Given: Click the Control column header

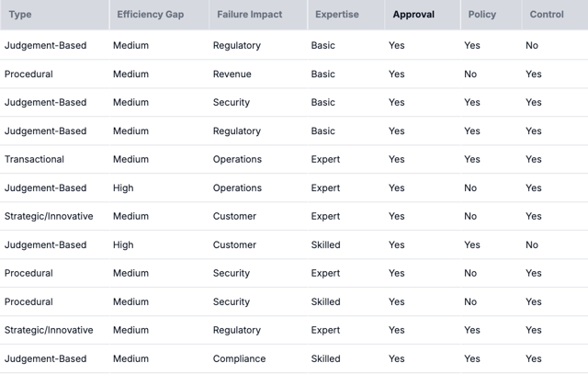Looking at the screenshot, I should click(547, 15).
